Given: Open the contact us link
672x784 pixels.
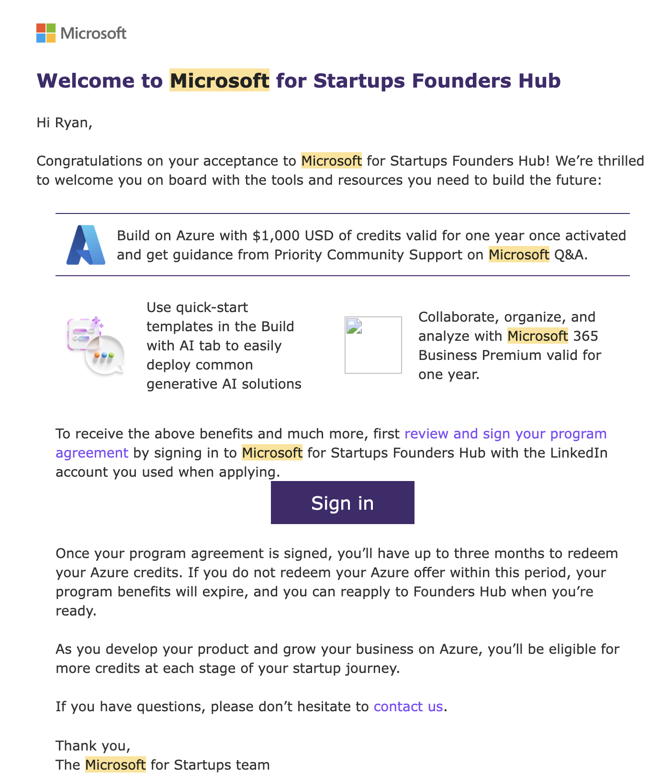Looking at the screenshot, I should (408, 706).
